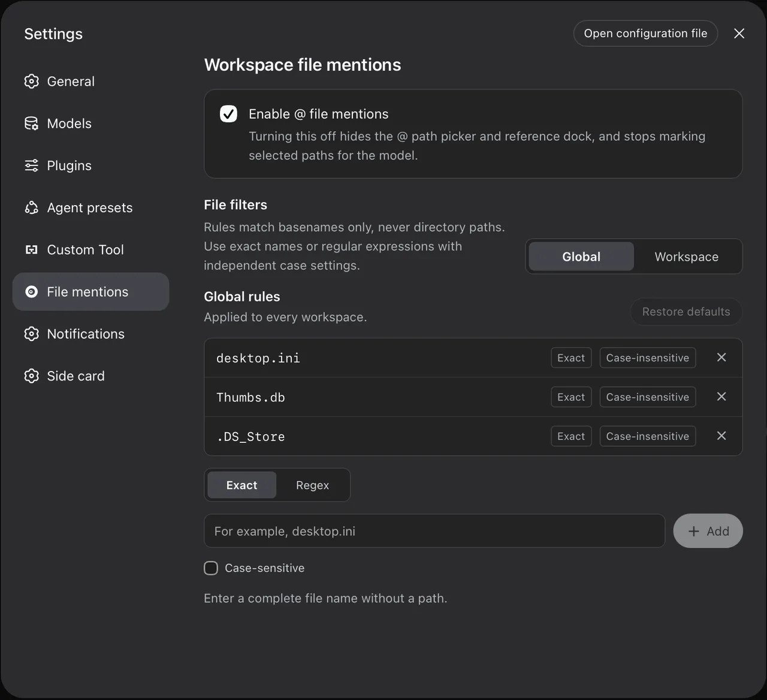Tick the Case-sensitive checkbox
This screenshot has height=700, width=767.
tap(211, 568)
